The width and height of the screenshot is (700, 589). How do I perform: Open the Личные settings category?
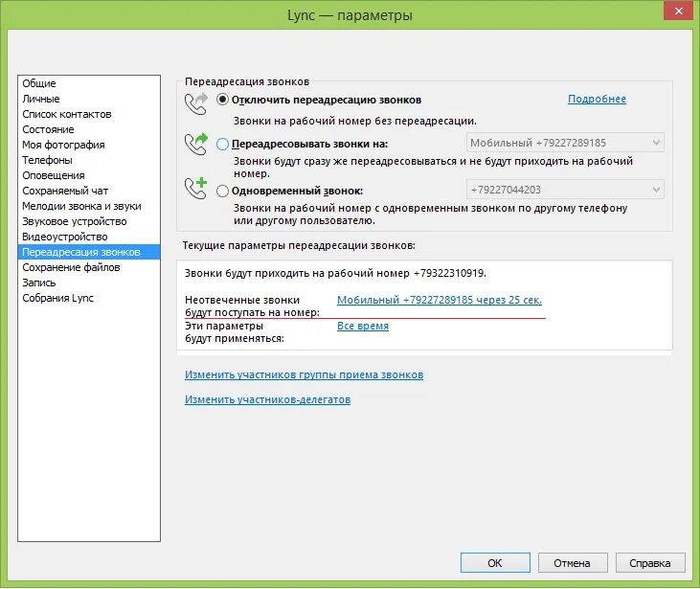89,99
